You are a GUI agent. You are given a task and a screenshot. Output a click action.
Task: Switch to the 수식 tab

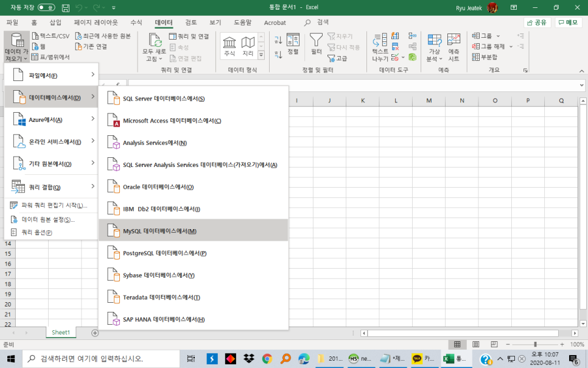[136, 23]
